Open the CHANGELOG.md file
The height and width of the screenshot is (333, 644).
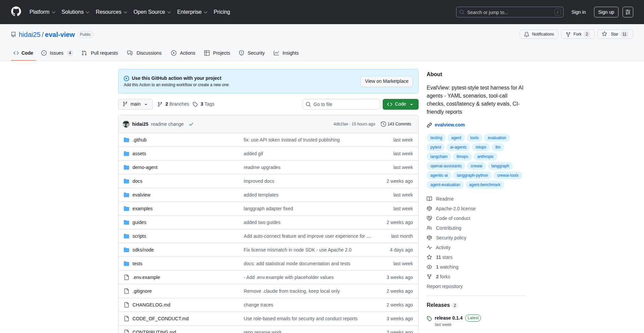(x=151, y=305)
